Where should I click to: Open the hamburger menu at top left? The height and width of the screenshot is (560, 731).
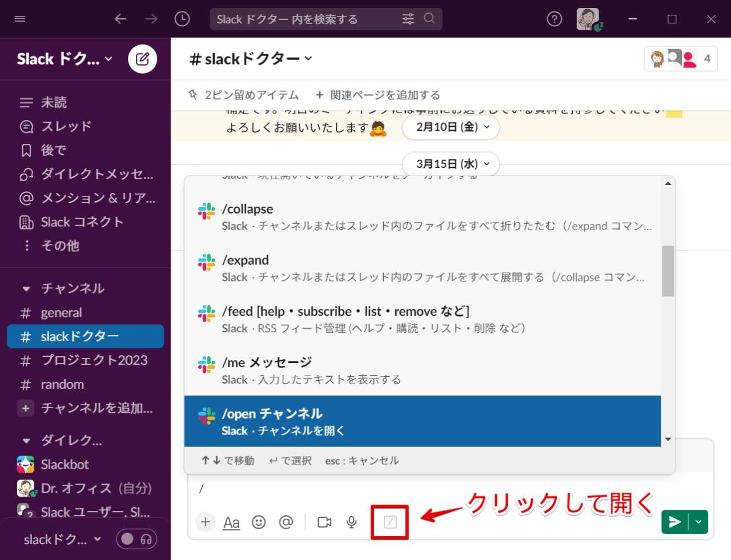coord(20,19)
